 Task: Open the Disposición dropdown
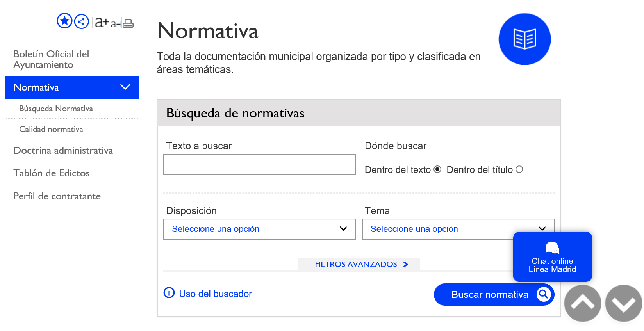click(259, 229)
